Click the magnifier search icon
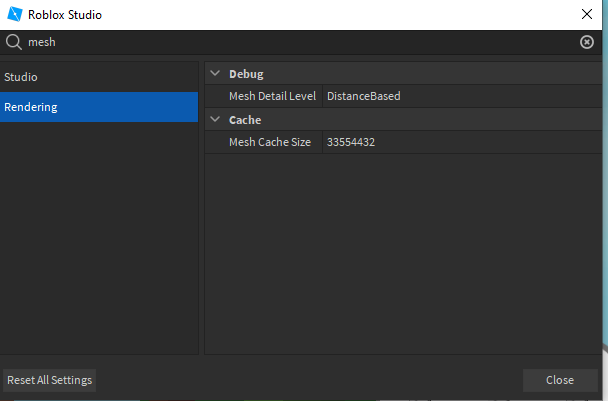This screenshot has width=608, height=401. tap(14, 42)
